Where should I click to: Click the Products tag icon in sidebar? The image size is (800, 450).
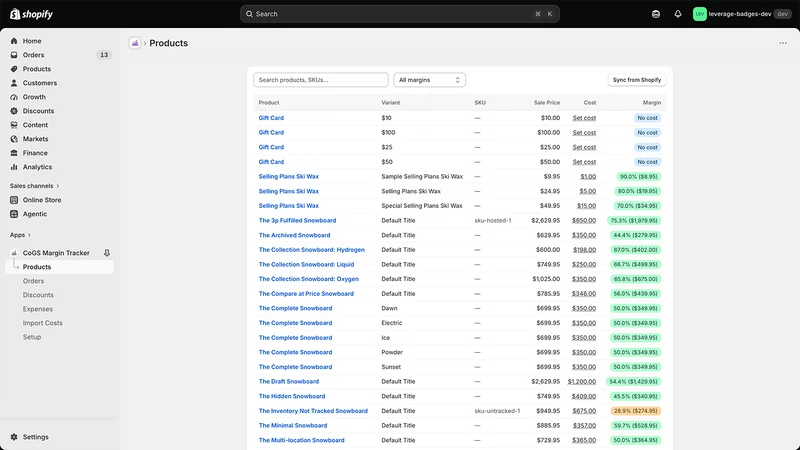click(14, 69)
